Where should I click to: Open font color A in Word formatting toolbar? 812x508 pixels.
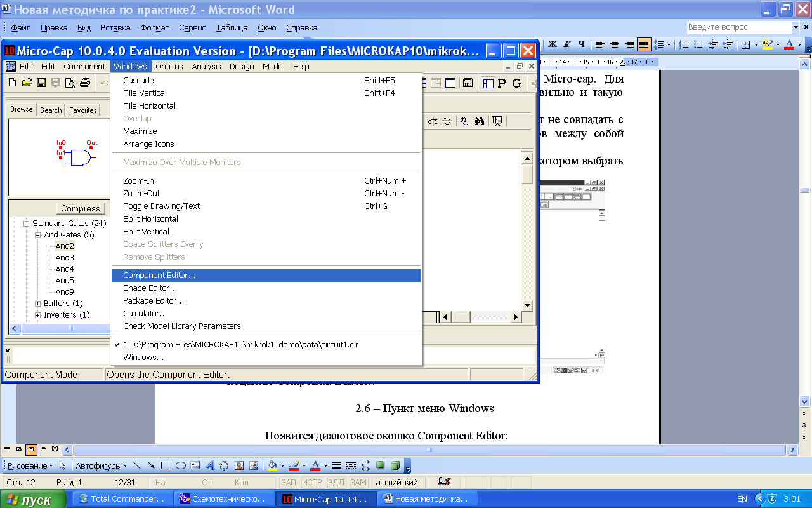pyautogui.click(x=789, y=44)
